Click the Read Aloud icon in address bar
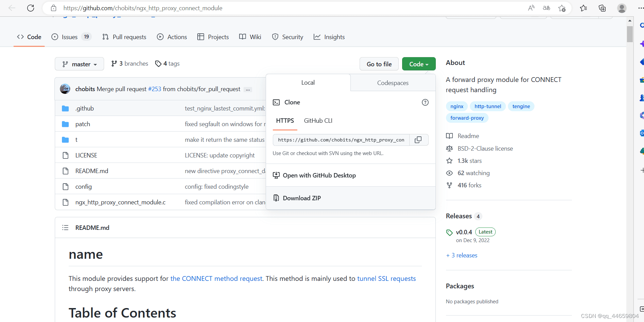 point(531,8)
